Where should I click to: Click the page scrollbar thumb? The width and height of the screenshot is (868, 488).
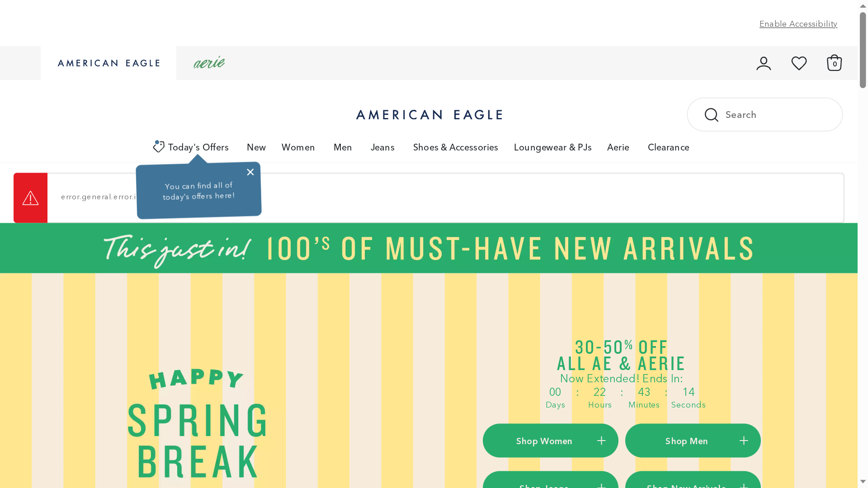pos(863,50)
